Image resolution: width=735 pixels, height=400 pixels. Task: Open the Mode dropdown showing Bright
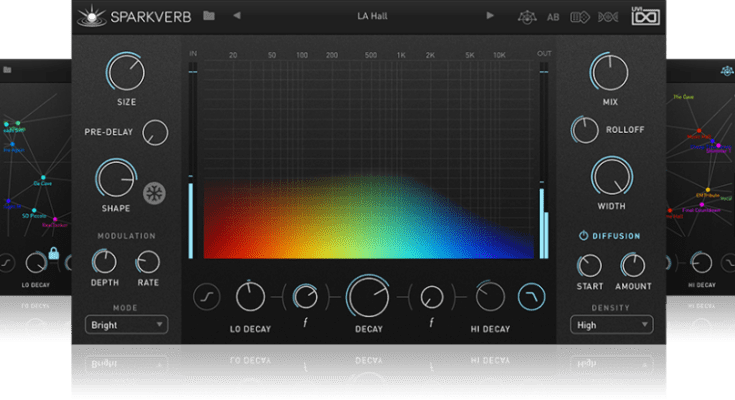[x=126, y=324]
